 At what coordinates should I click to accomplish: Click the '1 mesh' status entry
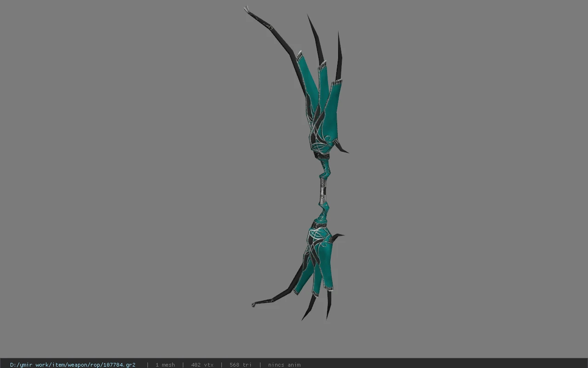pos(165,365)
